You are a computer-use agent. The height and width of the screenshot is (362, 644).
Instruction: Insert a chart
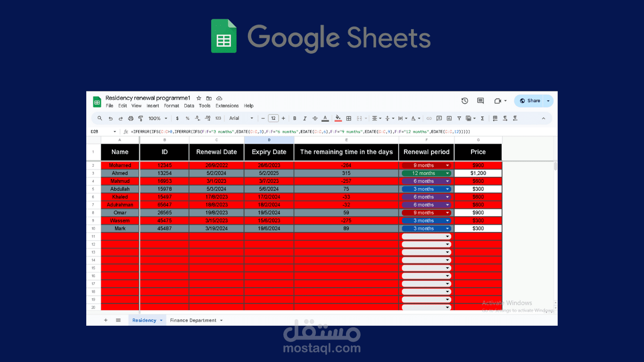pyautogui.click(x=449, y=118)
